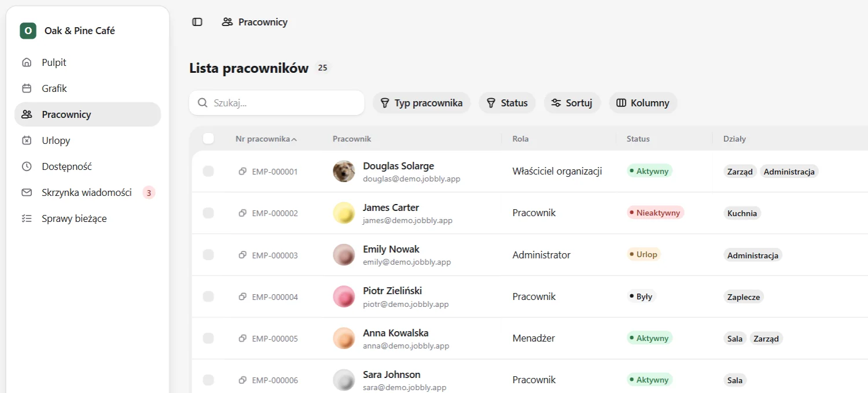868x393 pixels.
Task: Open Oak & Pine Café organization switcher
Action: pyautogui.click(x=87, y=31)
